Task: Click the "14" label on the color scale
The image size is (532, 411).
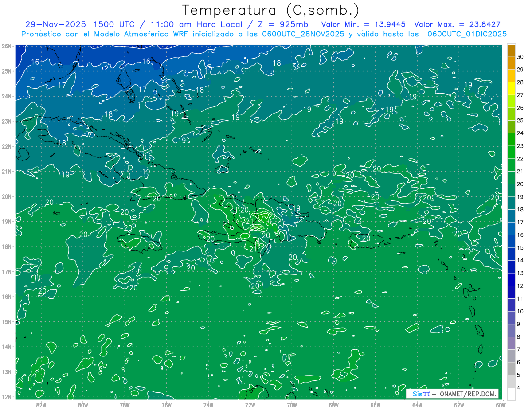Action: [520, 261]
